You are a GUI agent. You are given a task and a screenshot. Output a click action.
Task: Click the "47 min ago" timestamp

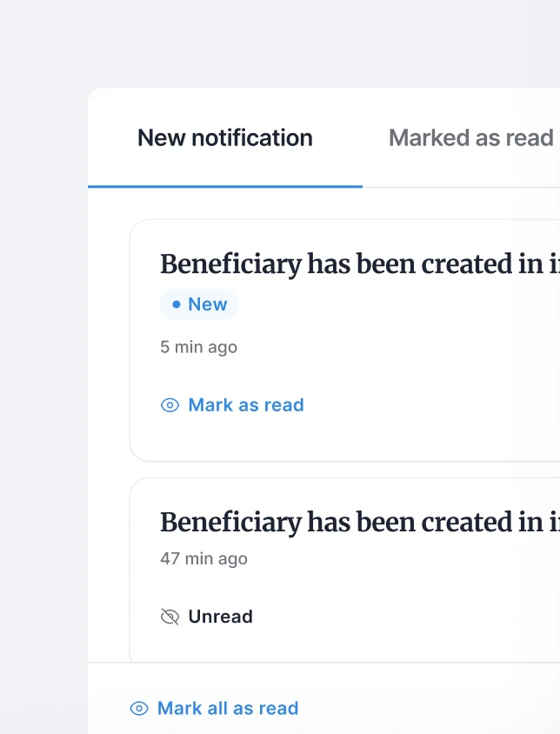pos(203,558)
